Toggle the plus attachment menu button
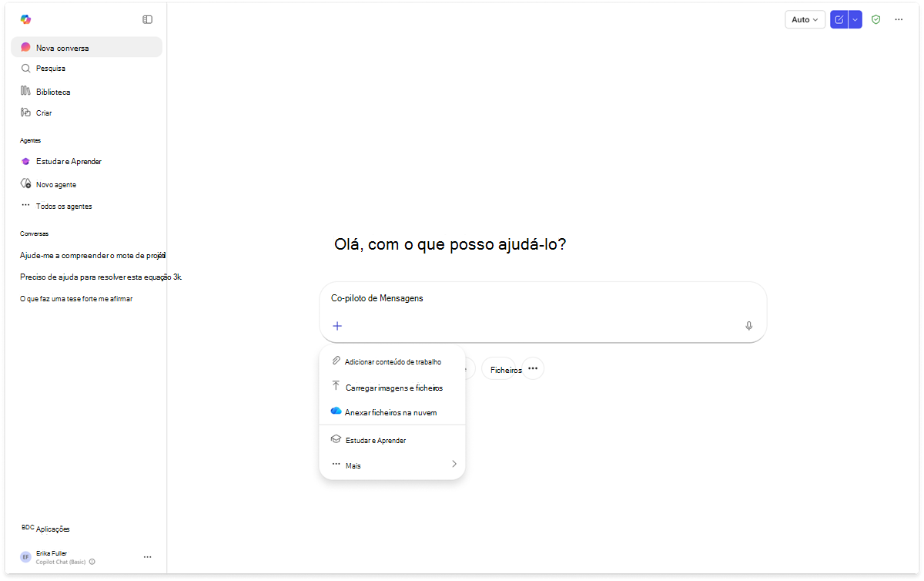924x581 pixels. coord(337,326)
